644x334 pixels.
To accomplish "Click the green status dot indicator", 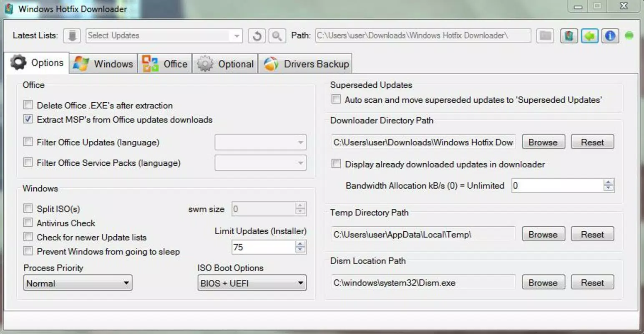I will pos(629,35).
